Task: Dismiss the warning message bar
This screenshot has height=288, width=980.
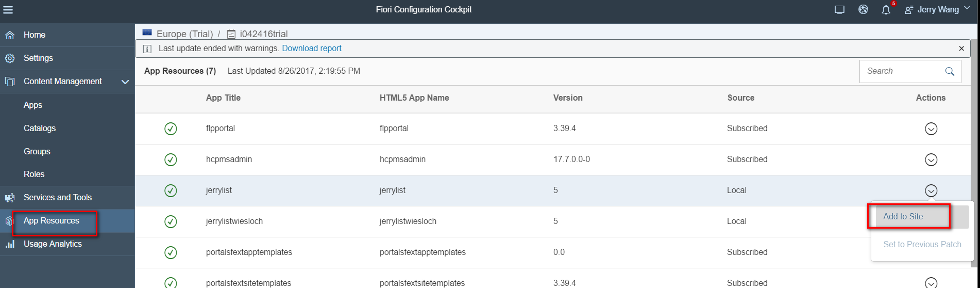Action: (961, 49)
